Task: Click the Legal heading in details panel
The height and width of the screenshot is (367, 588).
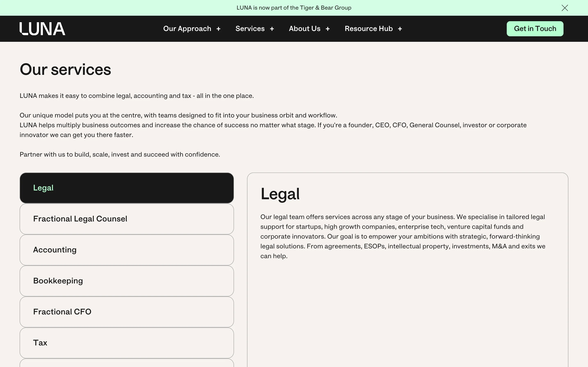Action: 280,194
